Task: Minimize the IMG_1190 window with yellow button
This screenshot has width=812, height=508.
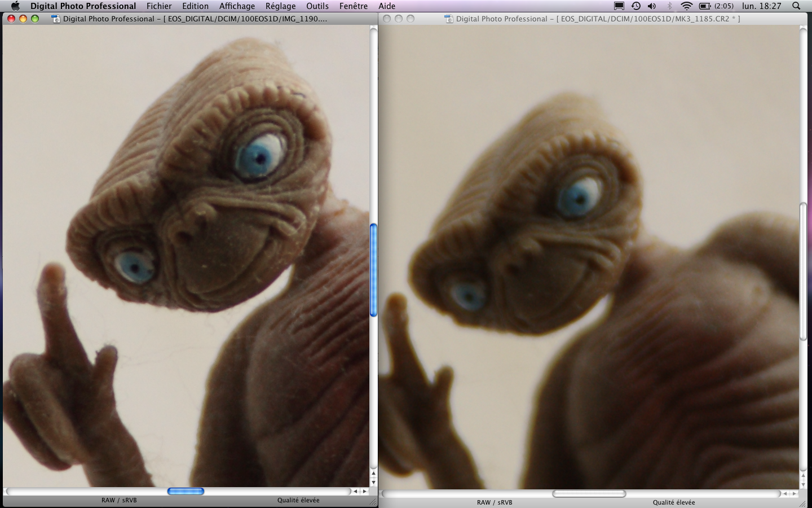Action: click(23, 19)
